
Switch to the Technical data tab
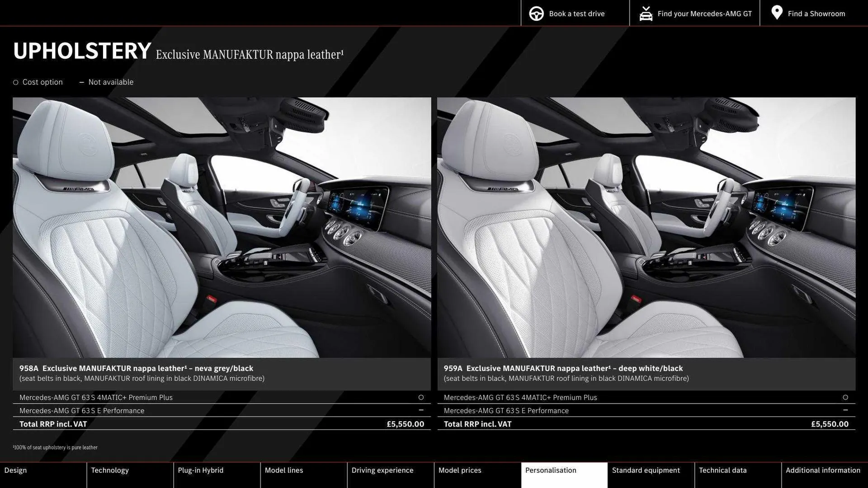[722, 470]
